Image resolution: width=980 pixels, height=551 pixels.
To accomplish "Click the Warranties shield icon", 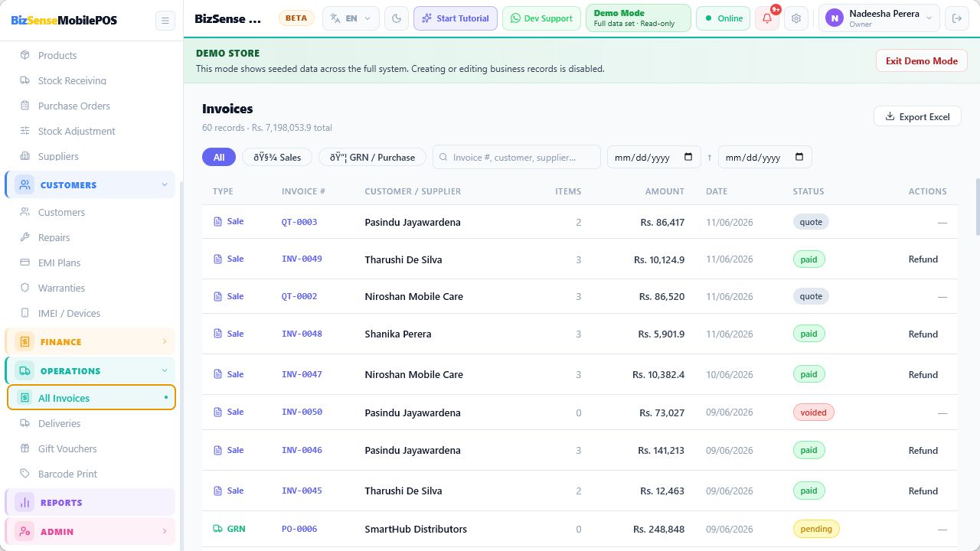I will pyautogui.click(x=24, y=288).
